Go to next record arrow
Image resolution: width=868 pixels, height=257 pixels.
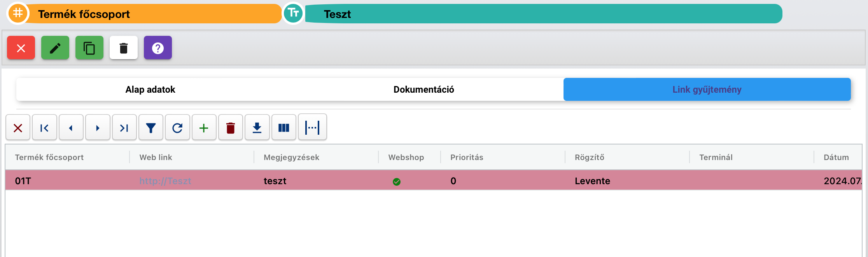pyautogui.click(x=98, y=127)
